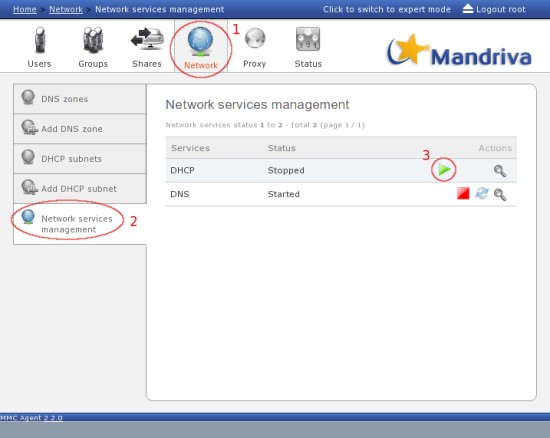Click the Status column header
The width and height of the screenshot is (550, 438).
point(282,148)
